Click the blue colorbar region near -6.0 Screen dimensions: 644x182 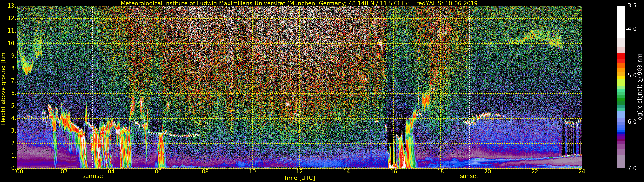coord(621,122)
